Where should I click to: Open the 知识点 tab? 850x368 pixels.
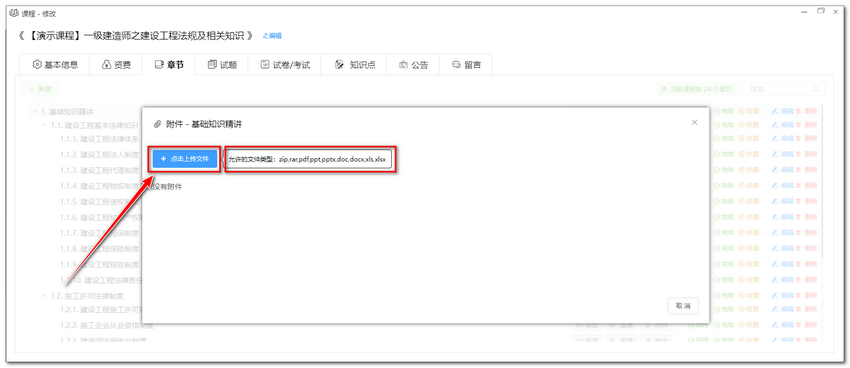point(355,64)
